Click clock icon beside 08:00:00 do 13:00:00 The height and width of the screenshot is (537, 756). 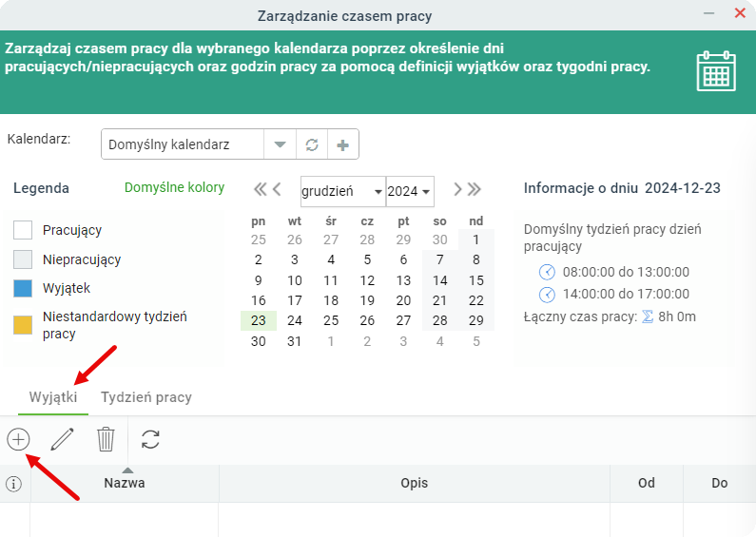pyautogui.click(x=547, y=272)
